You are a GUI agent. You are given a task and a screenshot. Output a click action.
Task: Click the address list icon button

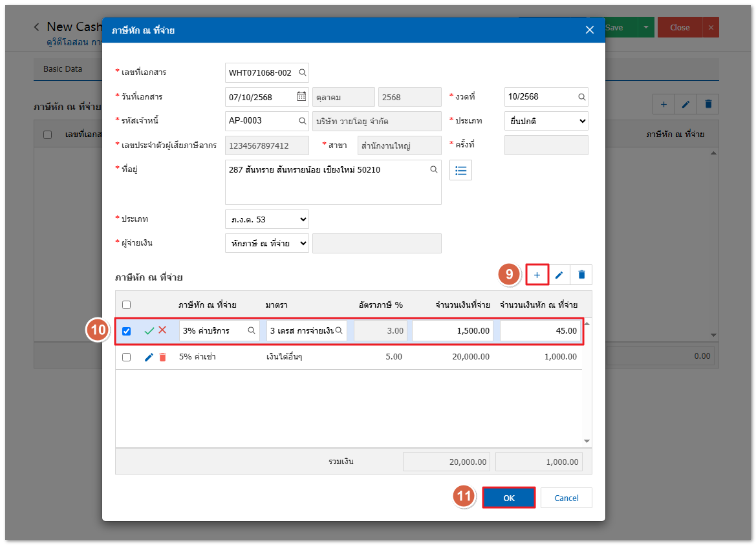coord(460,171)
